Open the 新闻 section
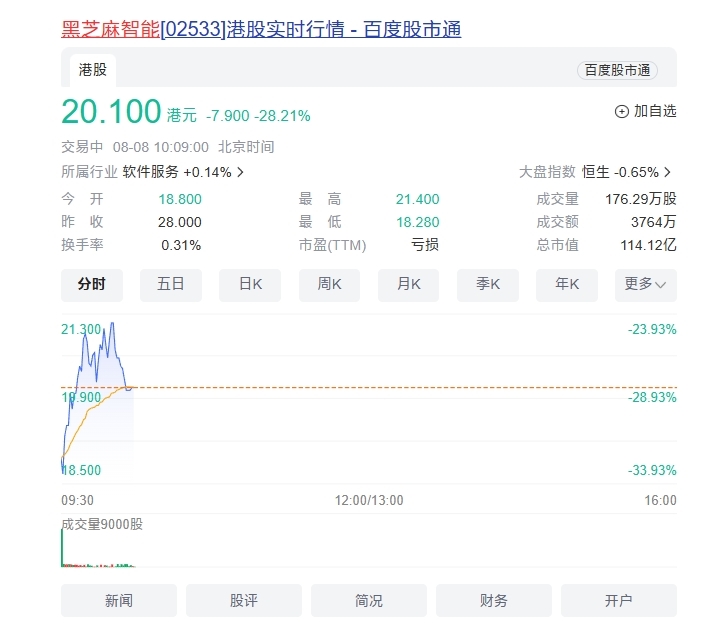Screen dimensions: 714x628 coord(119,601)
